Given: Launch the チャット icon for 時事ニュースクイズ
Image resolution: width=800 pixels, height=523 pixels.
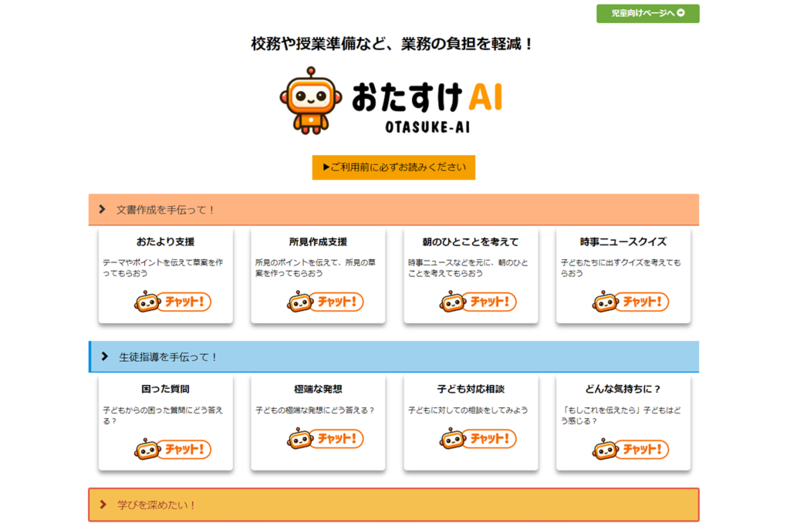Looking at the screenshot, I should [x=630, y=301].
